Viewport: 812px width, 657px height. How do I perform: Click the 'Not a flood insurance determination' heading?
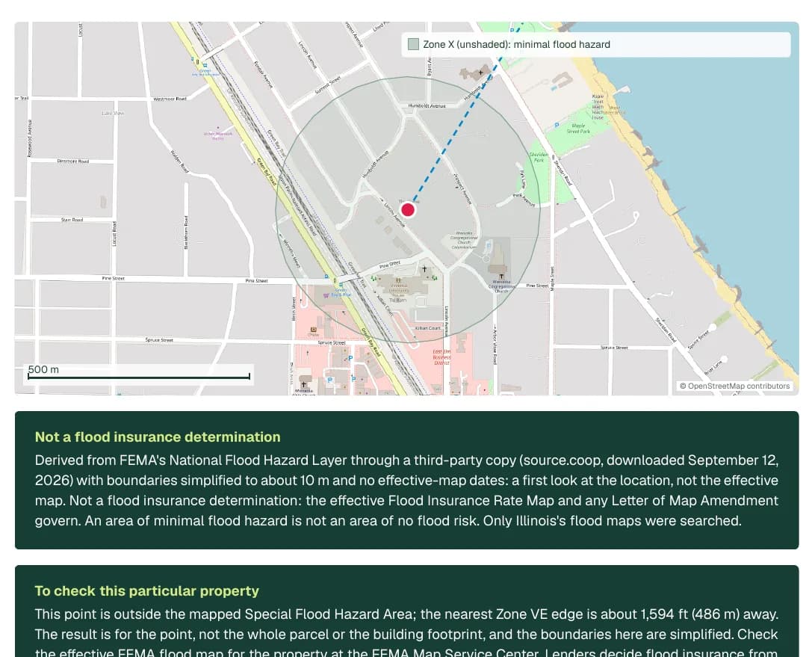click(158, 437)
